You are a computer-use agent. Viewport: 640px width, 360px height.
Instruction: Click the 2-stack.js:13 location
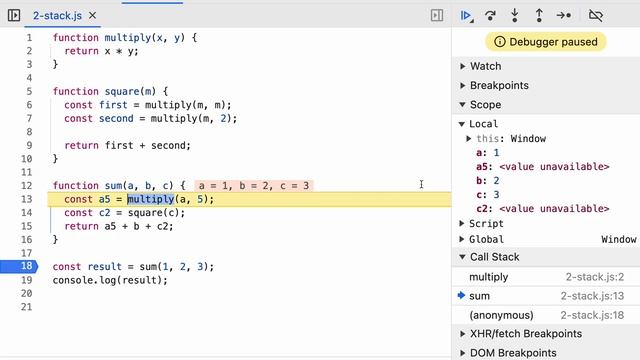coord(592,296)
